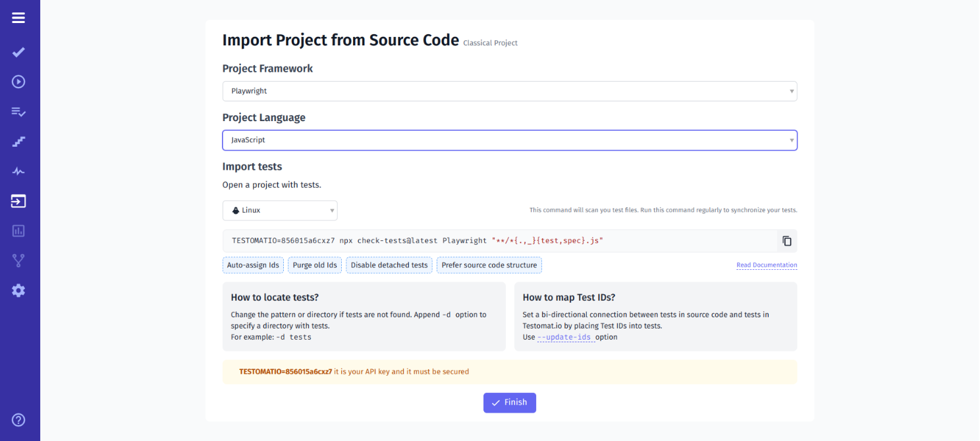Image resolution: width=980 pixels, height=441 pixels.
Task: Open the Runs play icon in sidebar
Action: (18, 82)
